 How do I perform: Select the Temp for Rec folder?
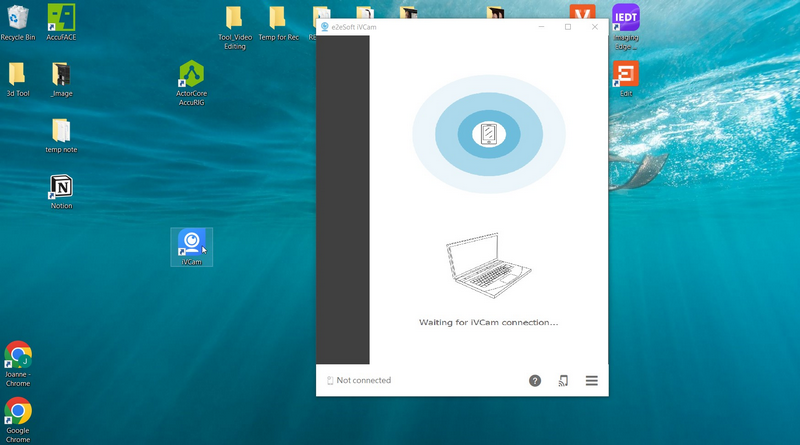tap(278, 23)
